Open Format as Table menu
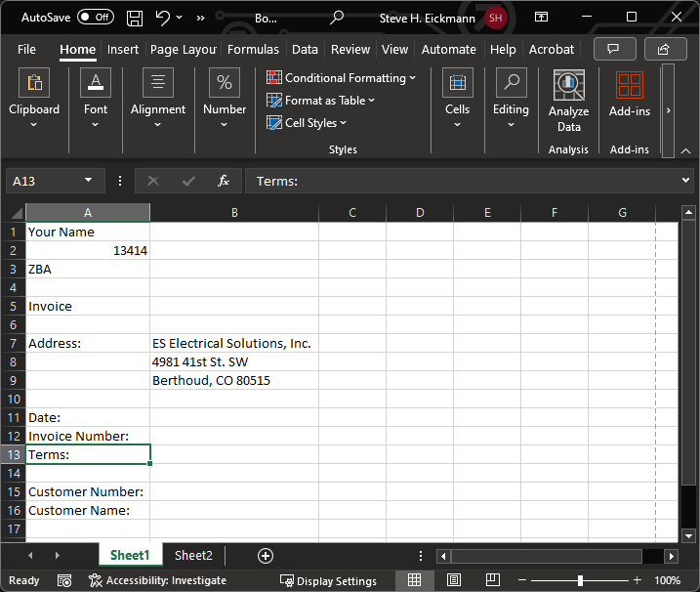The height and width of the screenshot is (592, 700). click(320, 101)
